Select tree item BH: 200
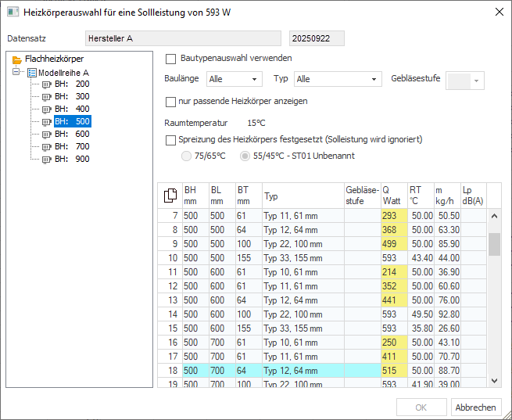This screenshot has width=512, height=420. [x=72, y=84]
